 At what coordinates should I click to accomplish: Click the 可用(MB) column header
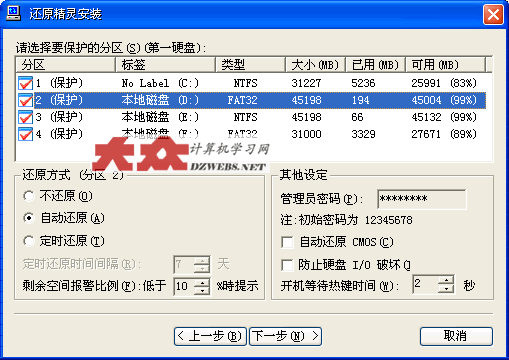point(445,65)
